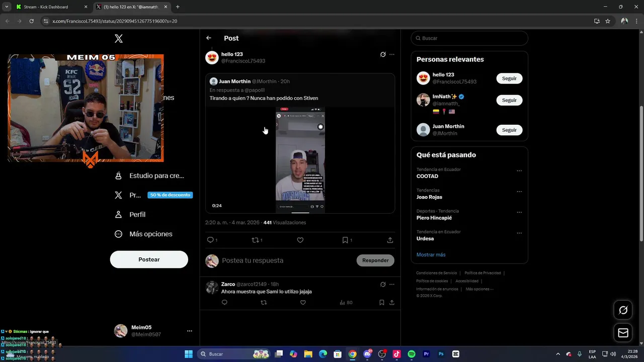The image size is (644, 362).
Task: Click the browser address bar URL
Action: coord(115,21)
